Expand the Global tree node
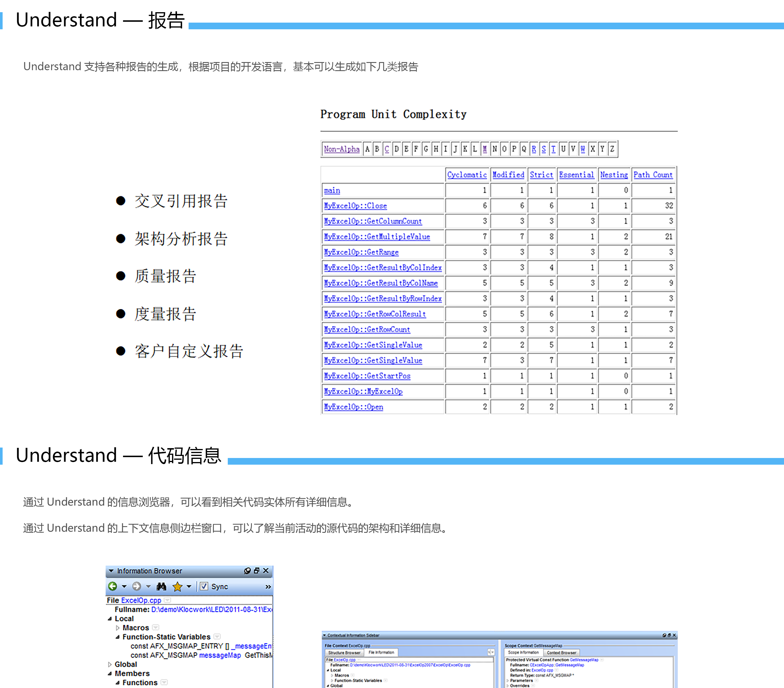 [x=110, y=664]
